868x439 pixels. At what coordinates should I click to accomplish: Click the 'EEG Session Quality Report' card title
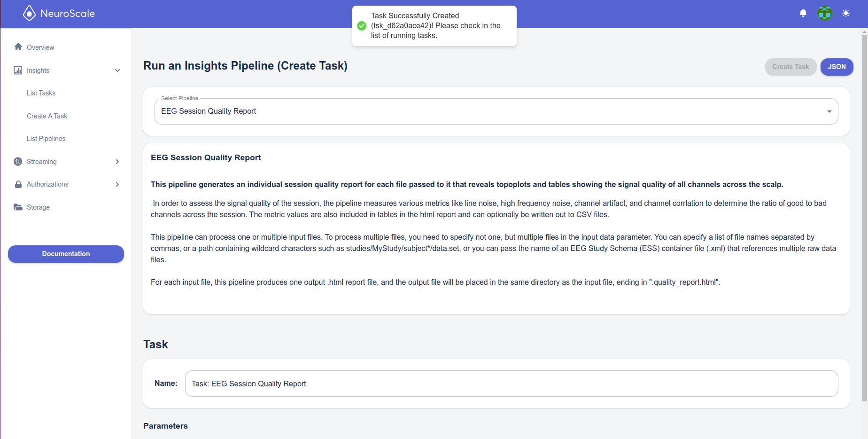(206, 157)
